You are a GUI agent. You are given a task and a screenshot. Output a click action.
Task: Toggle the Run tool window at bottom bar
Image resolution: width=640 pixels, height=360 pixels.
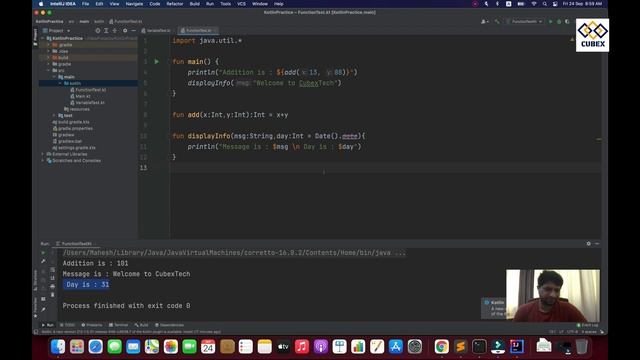(48, 325)
